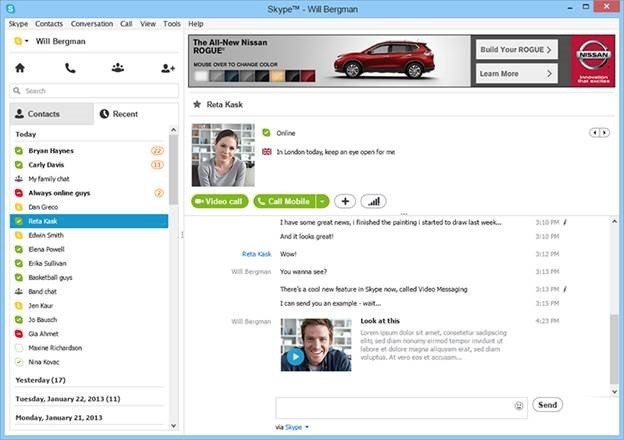Expand Monday, January 21, 2013 group
Screen dimensions: 624x440
coord(59,417)
